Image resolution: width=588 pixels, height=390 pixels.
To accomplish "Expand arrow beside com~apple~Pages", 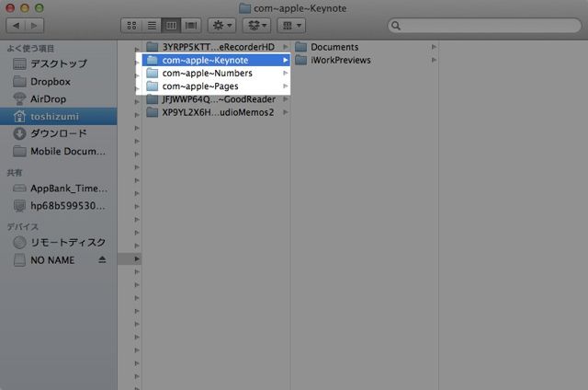I will 286,86.
